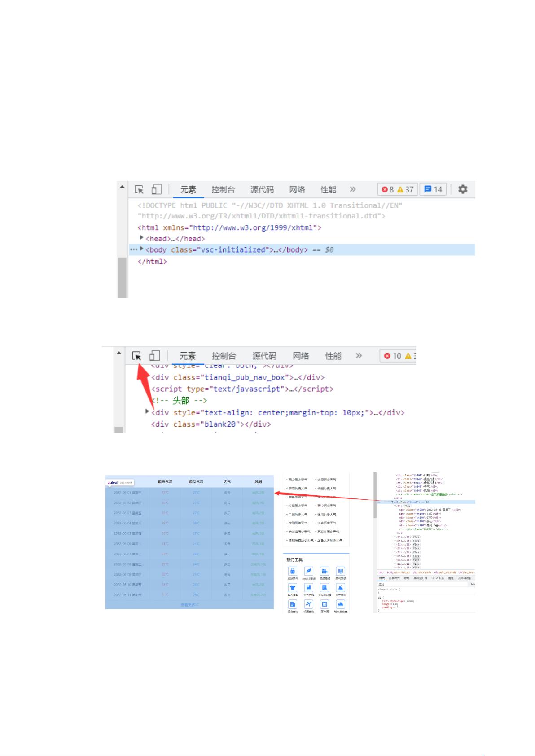The image size is (535, 756).
Task: Select the <html xmlns> line in the tree
Action: click(229, 227)
